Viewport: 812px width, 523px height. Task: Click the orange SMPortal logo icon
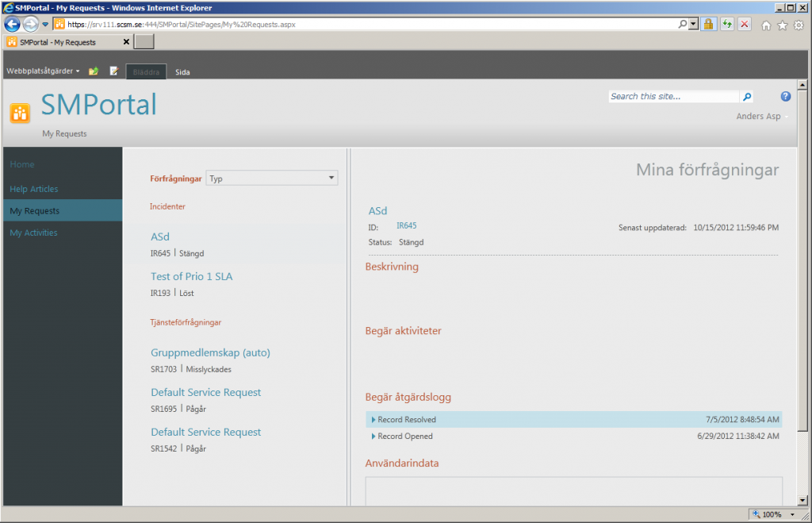pos(20,113)
